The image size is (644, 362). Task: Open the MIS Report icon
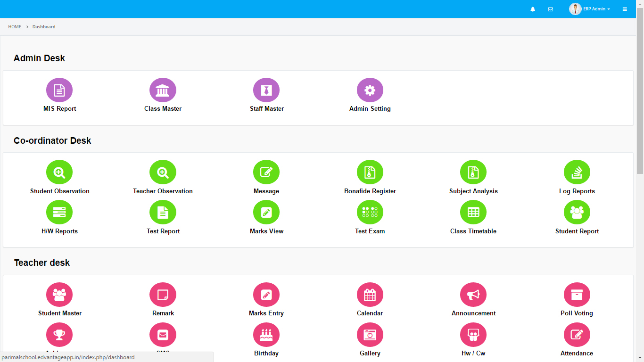click(59, 90)
